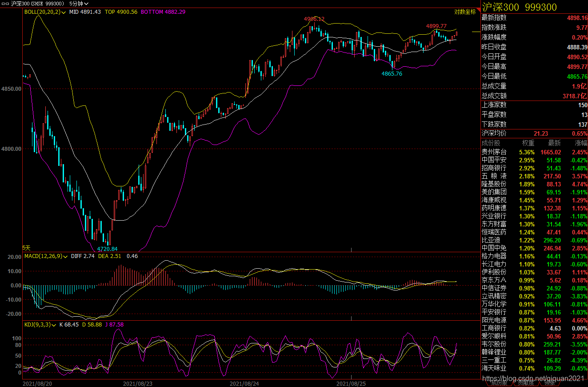The height and width of the screenshot is (387, 588).
Task: Select the 万华化学 stock row
Action: click(535, 304)
